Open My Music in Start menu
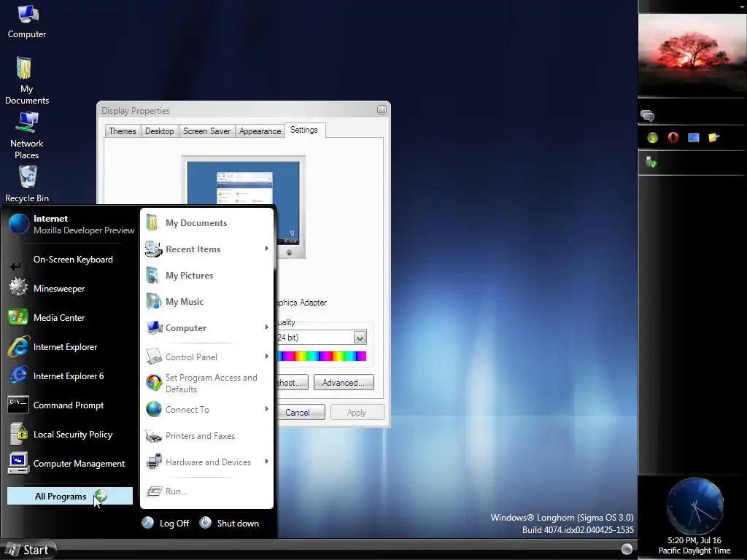The width and height of the screenshot is (747, 560). point(207,301)
